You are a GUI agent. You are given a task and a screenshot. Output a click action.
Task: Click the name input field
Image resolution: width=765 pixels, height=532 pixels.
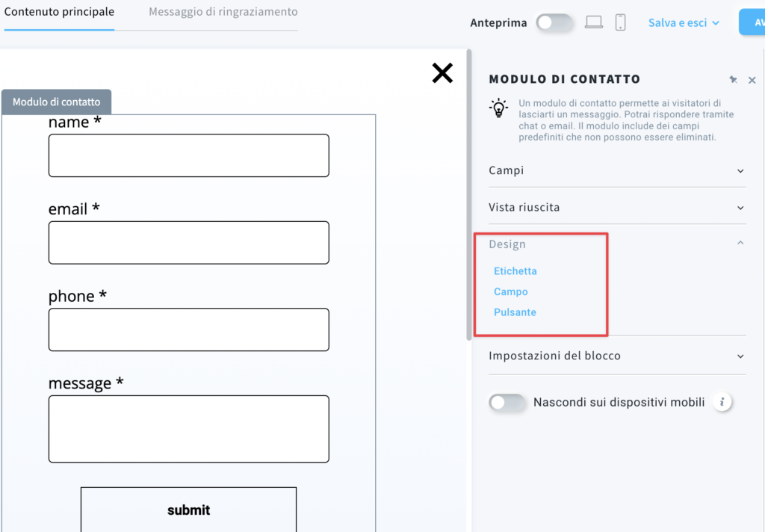pyautogui.click(x=189, y=155)
